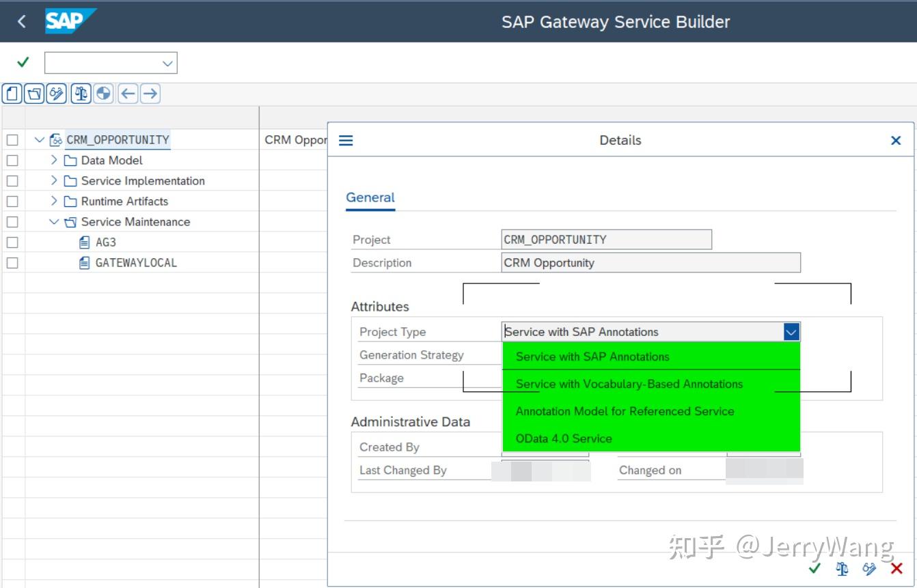This screenshot has height=588, width=917.
Task: Tick the checkbox beside AG3
Action: (12, 242)
